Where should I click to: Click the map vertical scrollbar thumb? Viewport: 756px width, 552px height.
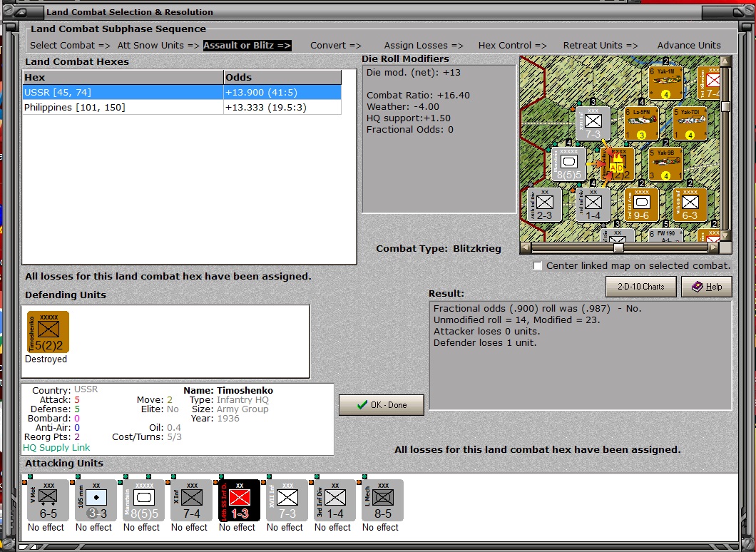725,106
